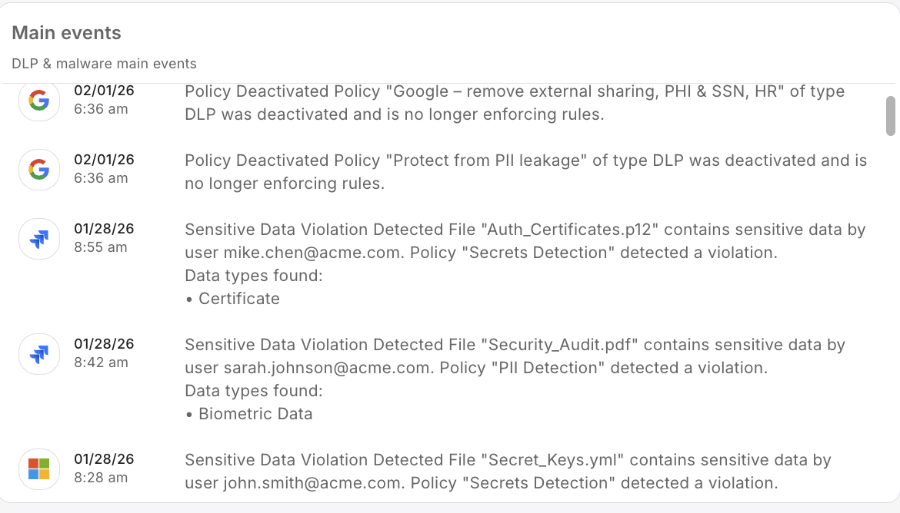900x513 pixels.
Task: Click the Google icon for the PII leakage event
Action: (39, 170)
